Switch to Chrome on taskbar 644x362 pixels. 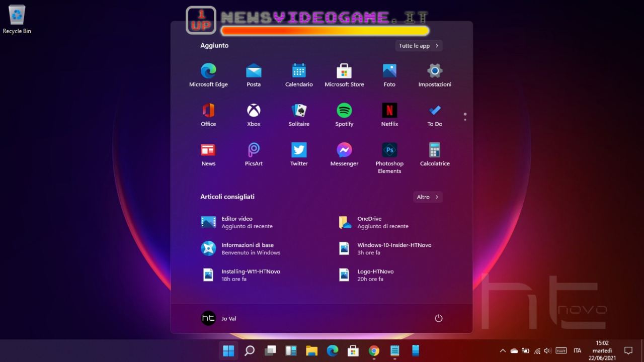click(374, 350)
